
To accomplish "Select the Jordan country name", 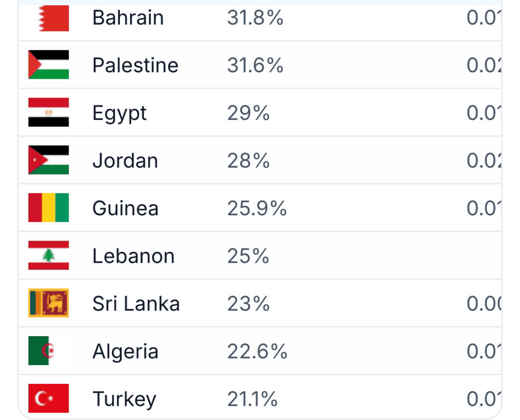I will pos(125,160).
